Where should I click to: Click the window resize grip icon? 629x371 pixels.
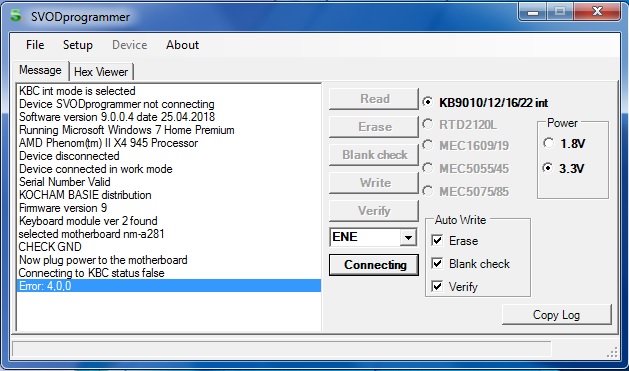613,352
